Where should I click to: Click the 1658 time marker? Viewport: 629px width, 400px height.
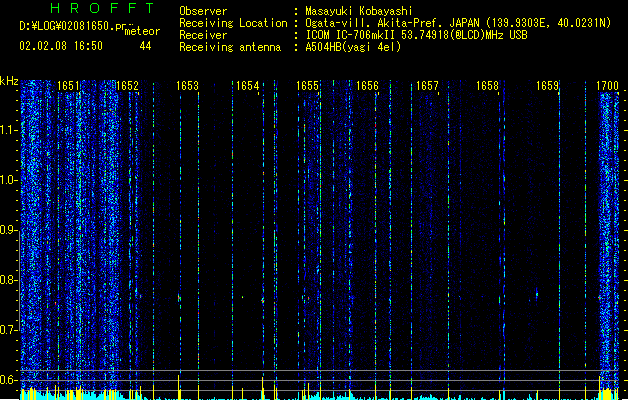click(x=487, y=86)
